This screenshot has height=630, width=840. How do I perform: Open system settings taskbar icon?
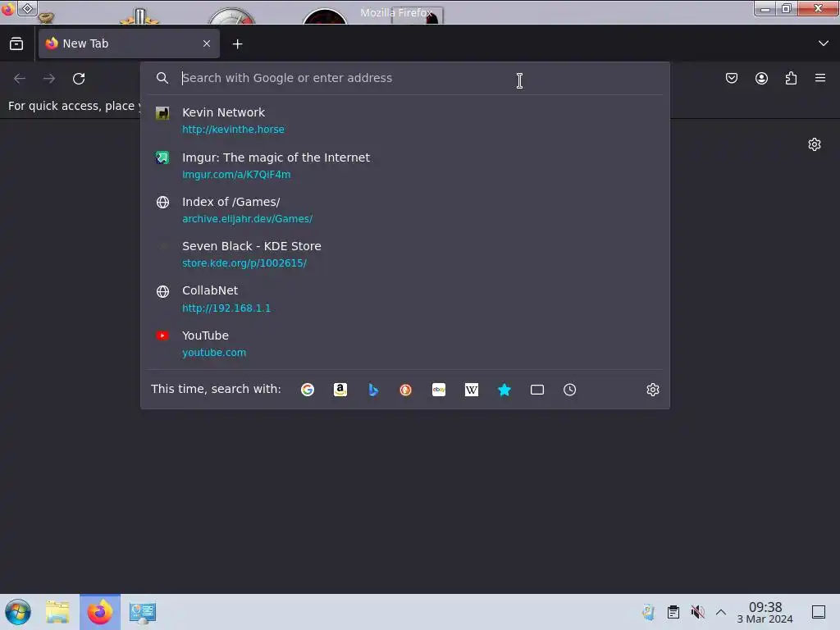pos(143,612)
